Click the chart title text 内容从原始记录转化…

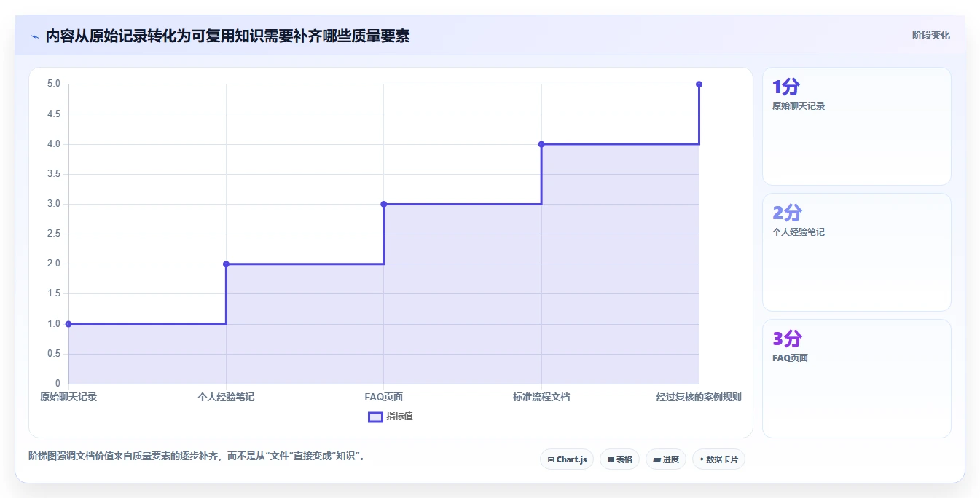pos(227,36)
